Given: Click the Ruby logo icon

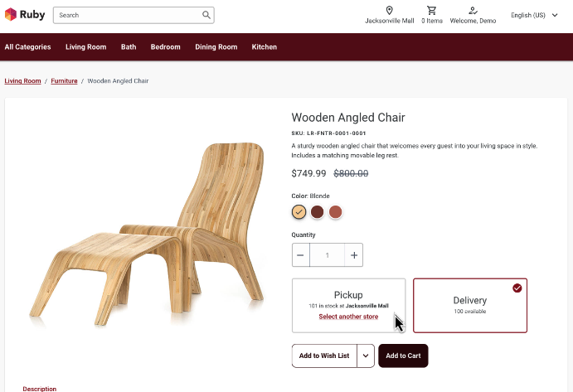Looking at the screenshot, I should coord(11,14).
